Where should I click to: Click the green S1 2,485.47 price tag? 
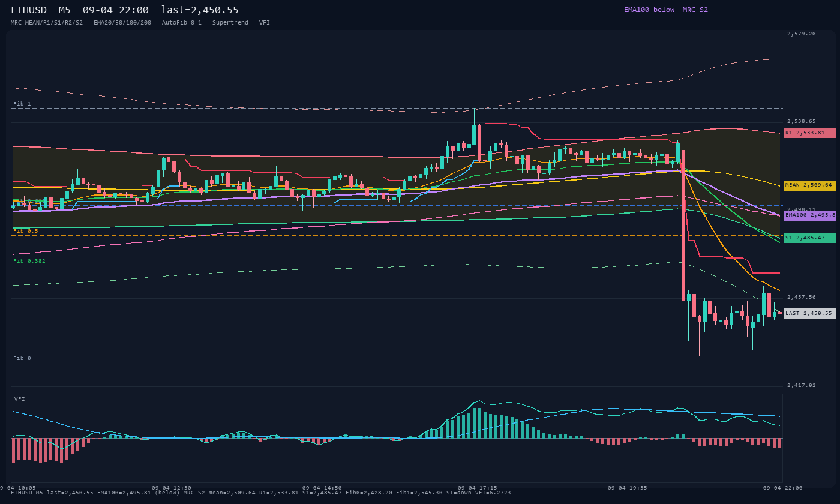(x=809, y=238)
